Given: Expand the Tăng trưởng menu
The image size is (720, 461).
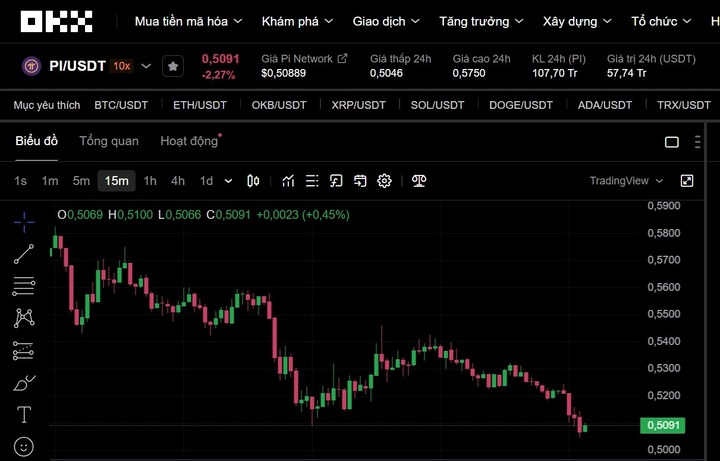Looking at the screenshot, I should coord(481,22).
